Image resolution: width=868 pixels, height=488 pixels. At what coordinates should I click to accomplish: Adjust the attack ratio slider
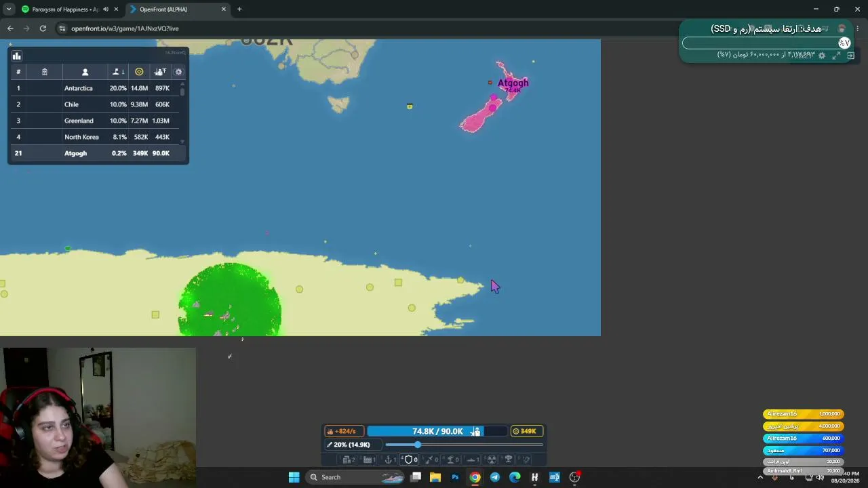pyautogui.click(x=464, y=445)
